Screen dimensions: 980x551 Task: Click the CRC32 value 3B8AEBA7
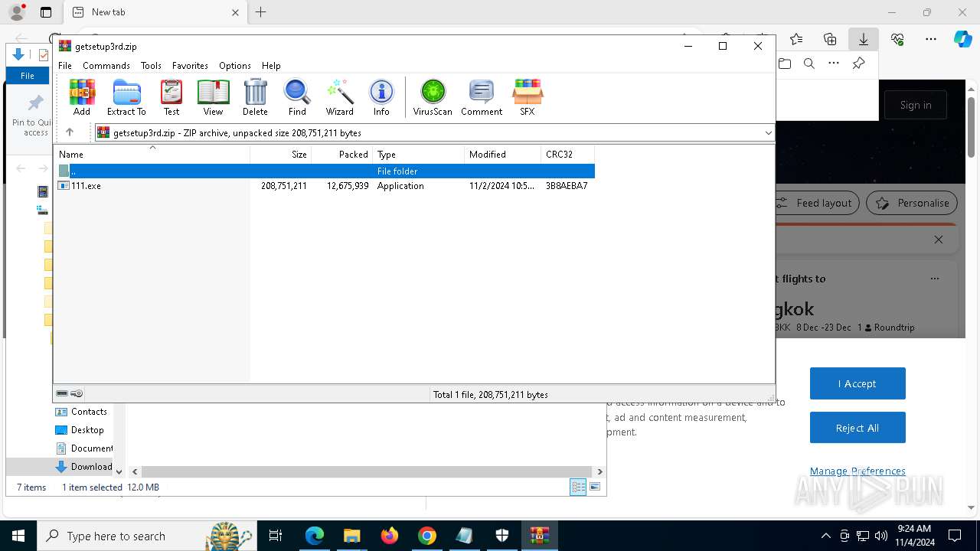567,186
